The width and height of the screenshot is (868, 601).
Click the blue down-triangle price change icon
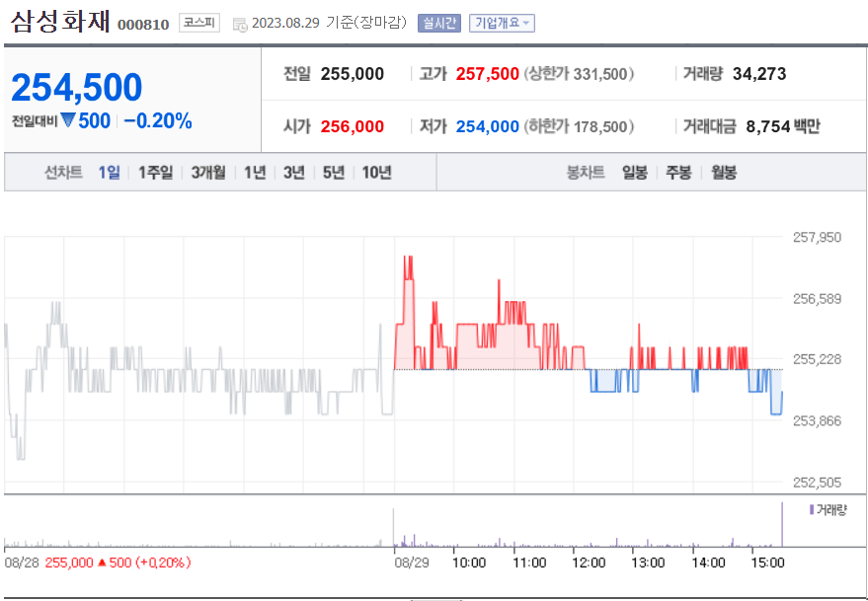[67, 120]
